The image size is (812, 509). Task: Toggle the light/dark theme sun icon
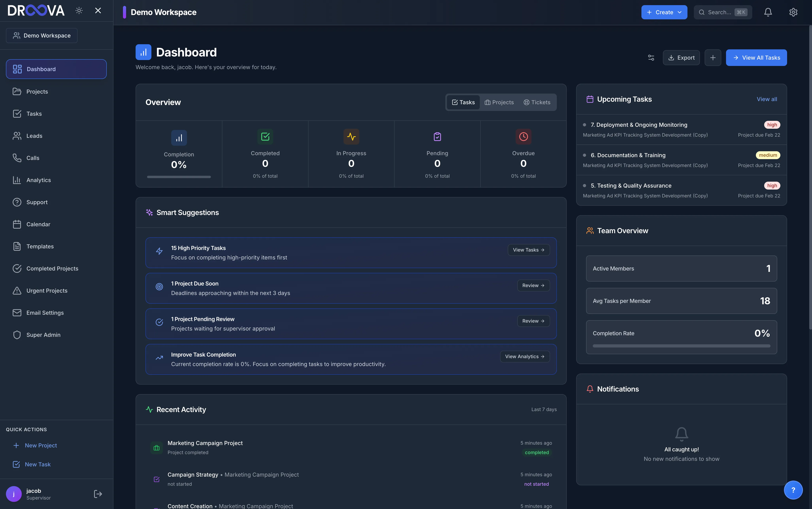click(79, 10)
